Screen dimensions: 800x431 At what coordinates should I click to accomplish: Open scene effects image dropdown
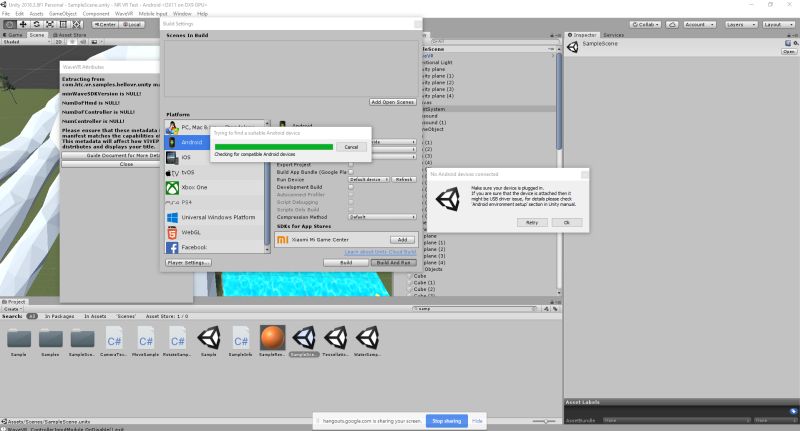click(95, 42)
